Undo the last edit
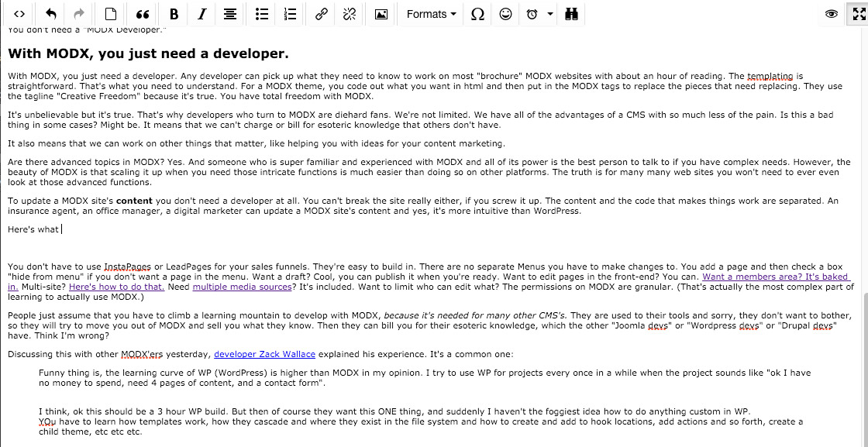This screenshot has width=868, height=447. click(51, 15)
